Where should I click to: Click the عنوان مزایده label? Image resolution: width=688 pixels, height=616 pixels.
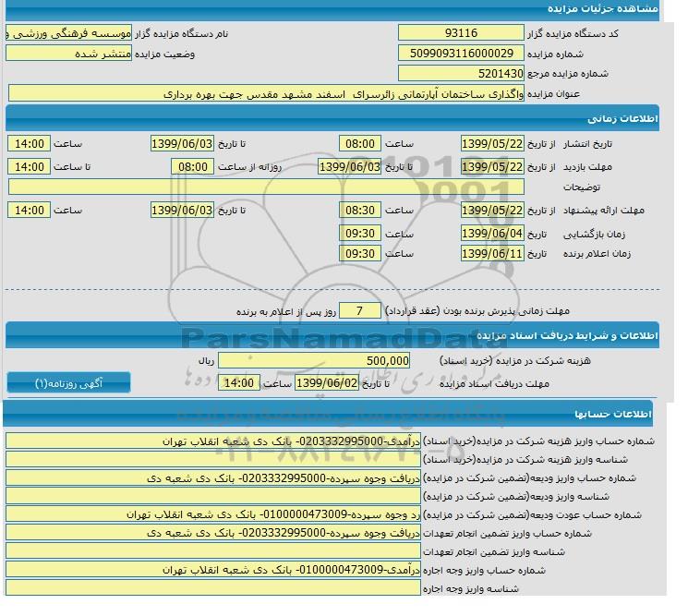coord(554,94)
